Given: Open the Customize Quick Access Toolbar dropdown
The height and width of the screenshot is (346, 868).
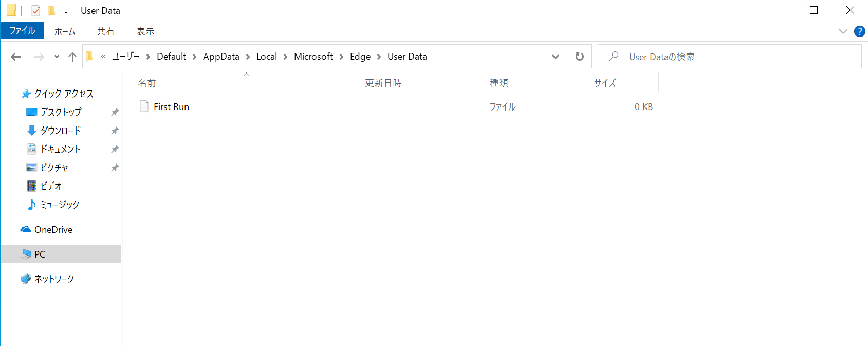Looking at the screenshot, I should 66,11.
